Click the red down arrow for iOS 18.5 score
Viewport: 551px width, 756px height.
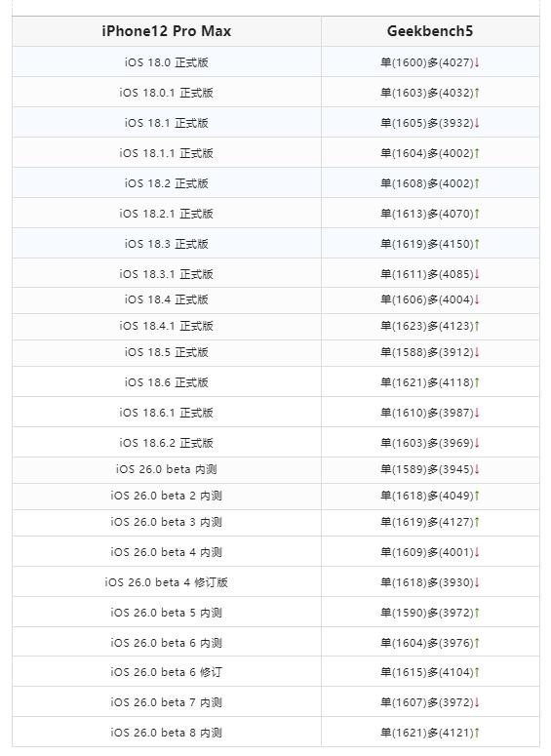point(477,352)
